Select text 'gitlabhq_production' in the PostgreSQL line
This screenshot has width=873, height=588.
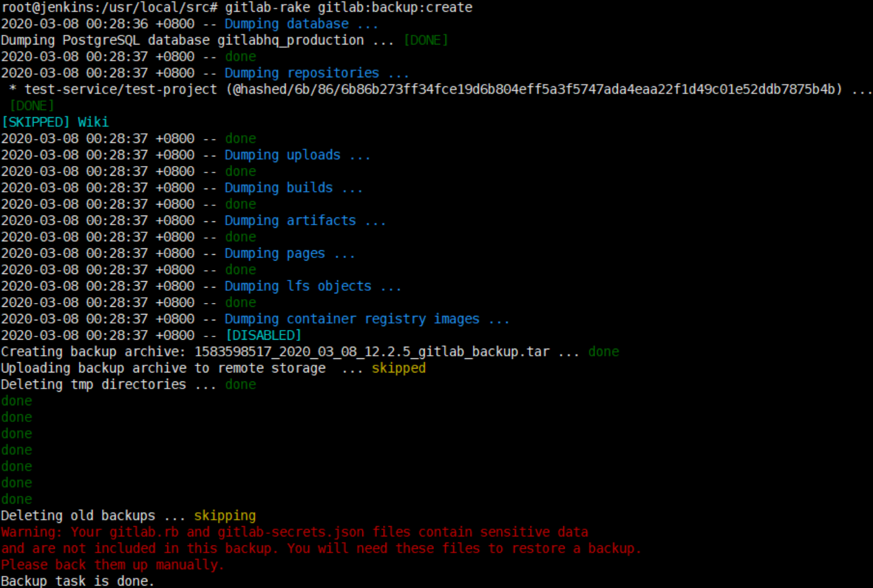pos(290,41)
